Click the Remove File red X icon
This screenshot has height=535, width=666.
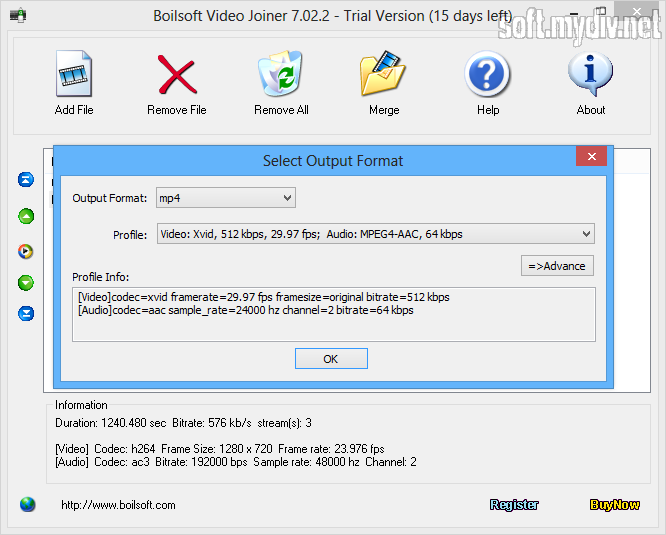click(177, 74)
